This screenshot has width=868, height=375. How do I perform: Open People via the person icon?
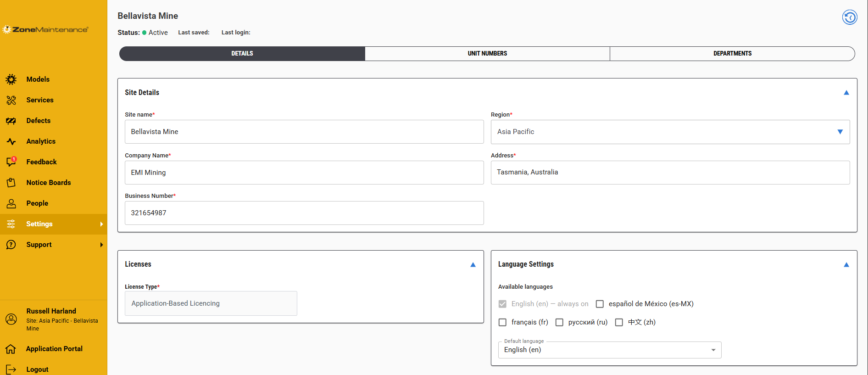(11, 203)
